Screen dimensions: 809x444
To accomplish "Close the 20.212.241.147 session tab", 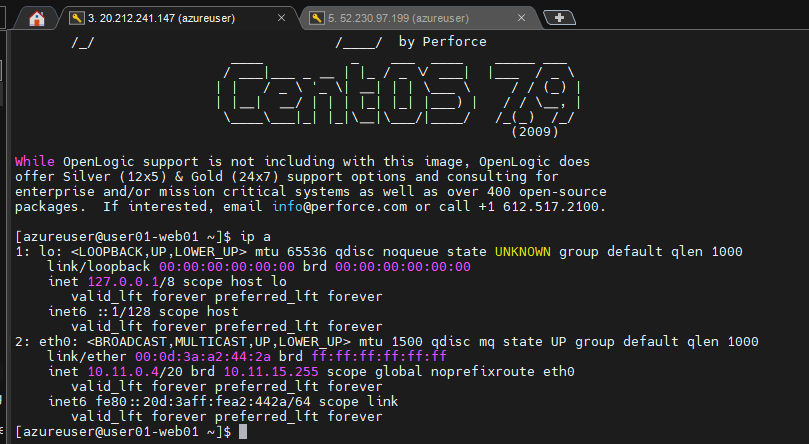I will (281, 18).
